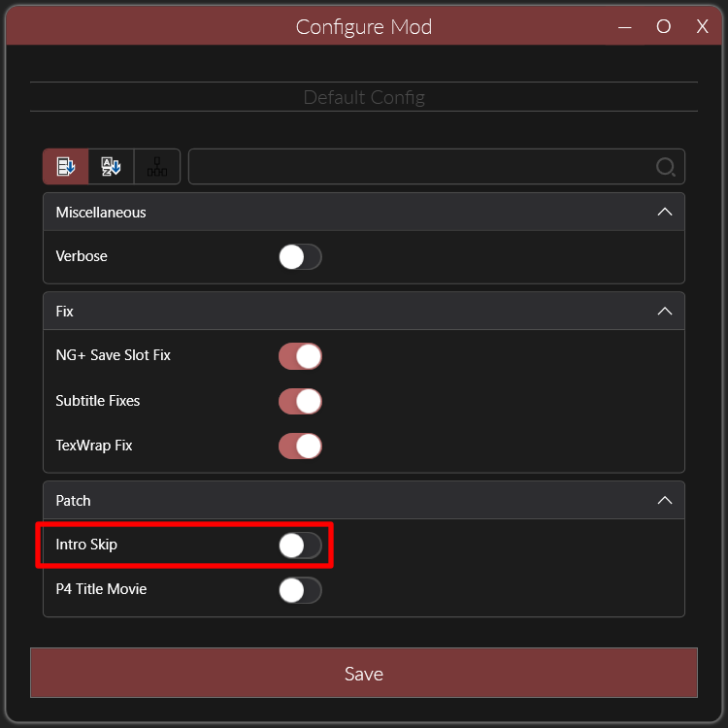Click the Subtitle Fixes label
The width and height of the screenshot is (728, 728).
pos(97,401)
